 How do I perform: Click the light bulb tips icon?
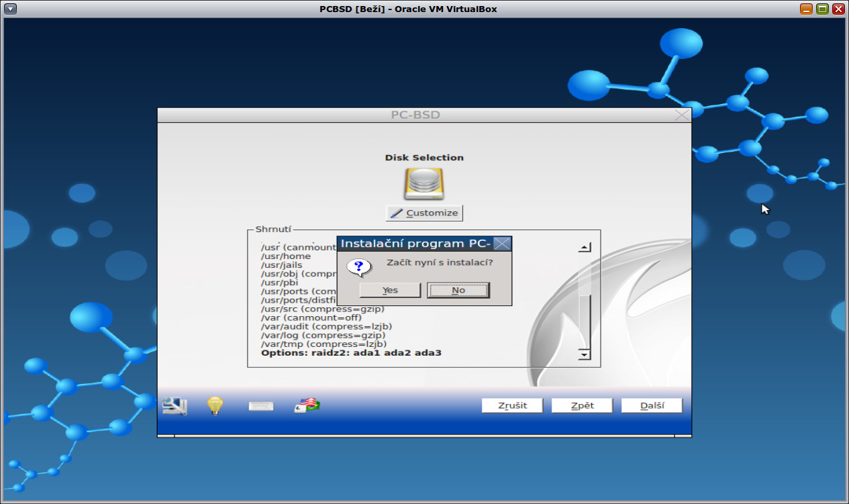(x=214, y=405)
